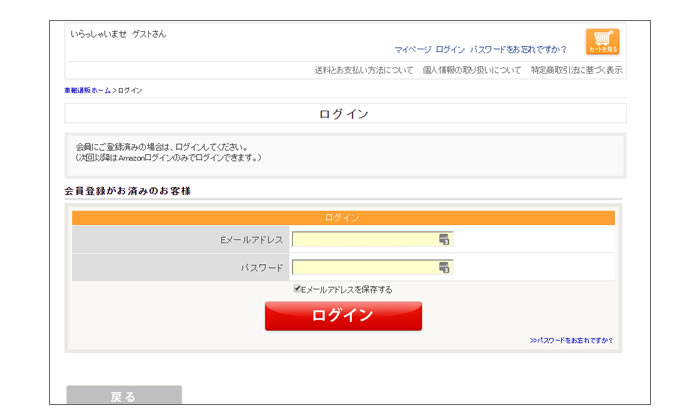
Task: Click the Eメールアドレス field label
Action: (x=252, y=240)
